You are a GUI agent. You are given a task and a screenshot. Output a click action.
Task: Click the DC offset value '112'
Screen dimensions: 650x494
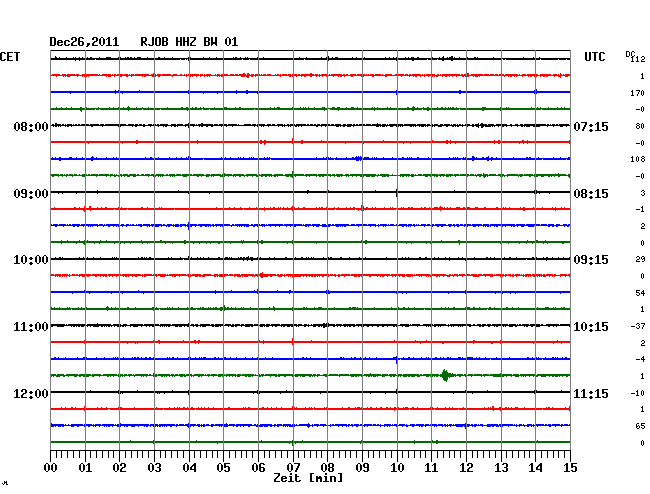click(638, 59)
